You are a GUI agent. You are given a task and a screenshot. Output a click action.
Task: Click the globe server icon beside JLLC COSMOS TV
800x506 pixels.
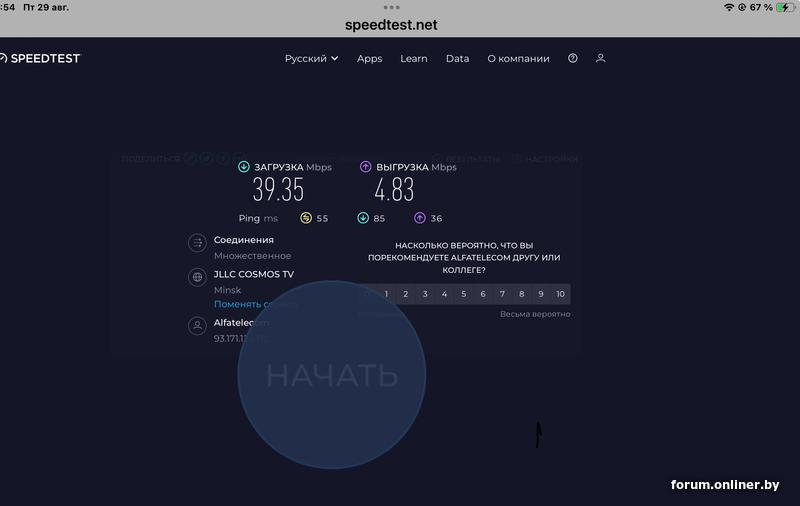point(197,277)
